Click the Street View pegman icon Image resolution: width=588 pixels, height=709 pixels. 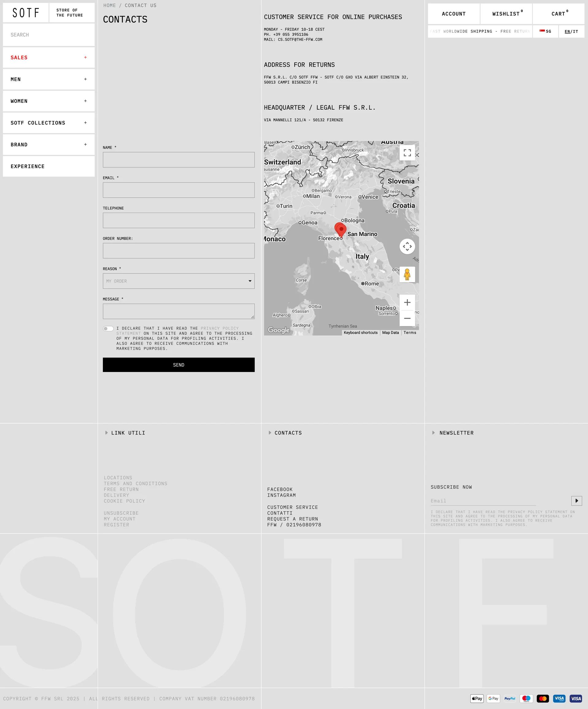[x=407, y=275]
